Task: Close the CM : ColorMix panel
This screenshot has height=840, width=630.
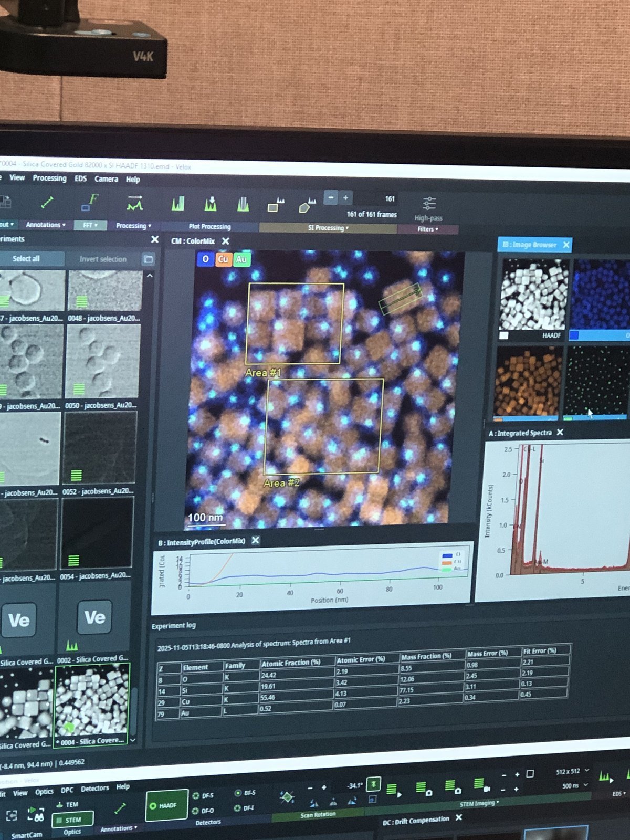Action: tap(226, 241)
